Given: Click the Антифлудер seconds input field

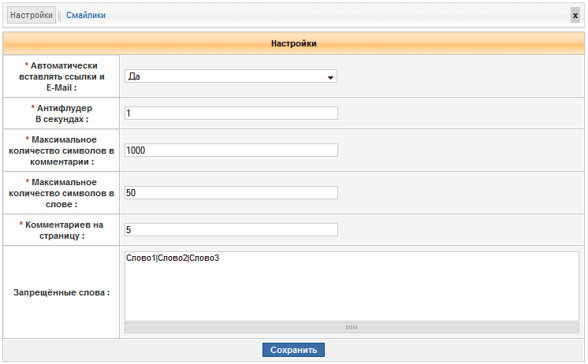Looking at the screenshot, I should [231, 113].
